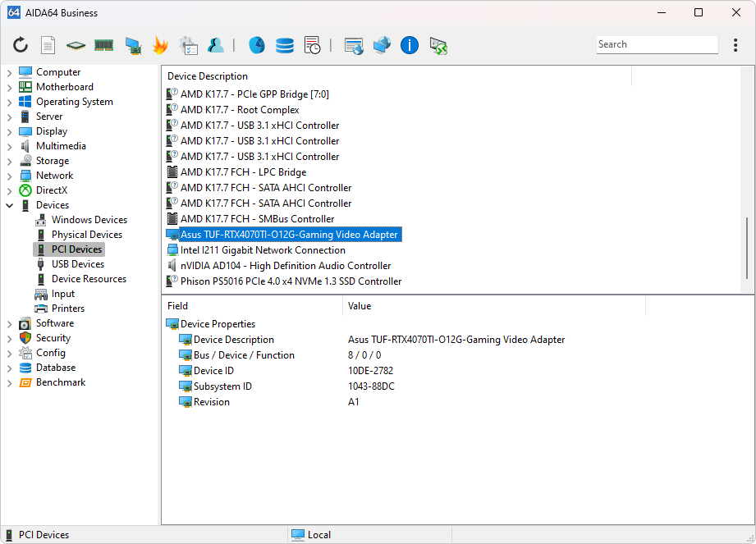Open the Report page icon
Screen dimensions: 756x544
tap(48, 45)
